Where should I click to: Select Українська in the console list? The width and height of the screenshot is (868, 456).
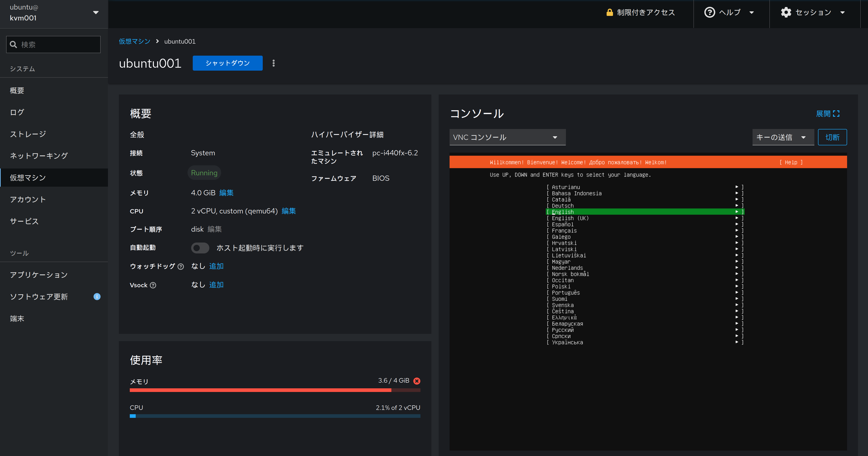(645, 342)
